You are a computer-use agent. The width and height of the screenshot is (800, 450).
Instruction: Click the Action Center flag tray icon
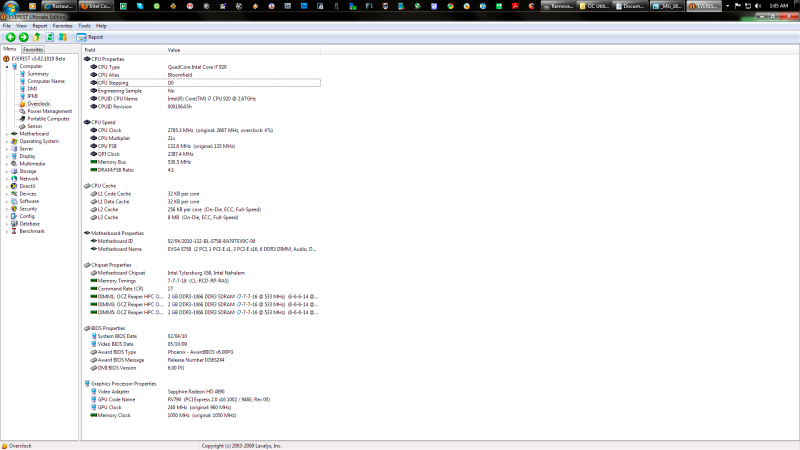pyautogui.click(x=738, y=6)
